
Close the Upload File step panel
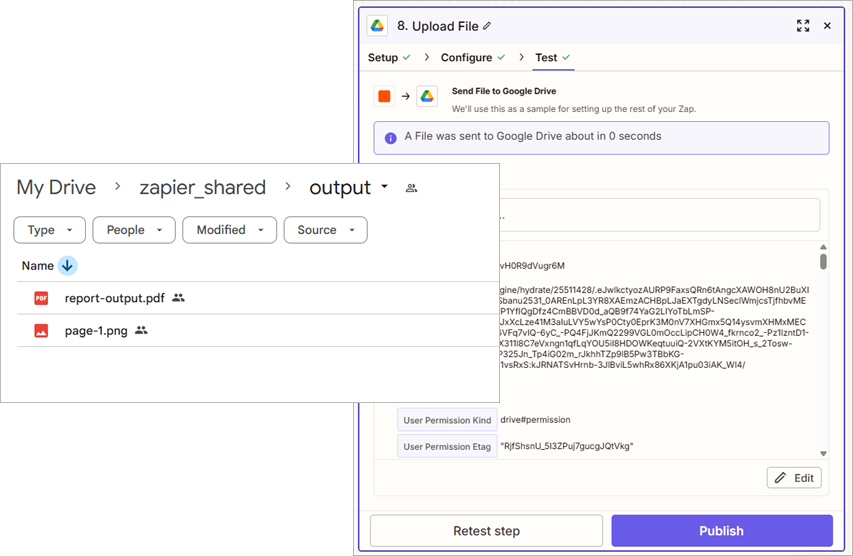click(827, 26)
